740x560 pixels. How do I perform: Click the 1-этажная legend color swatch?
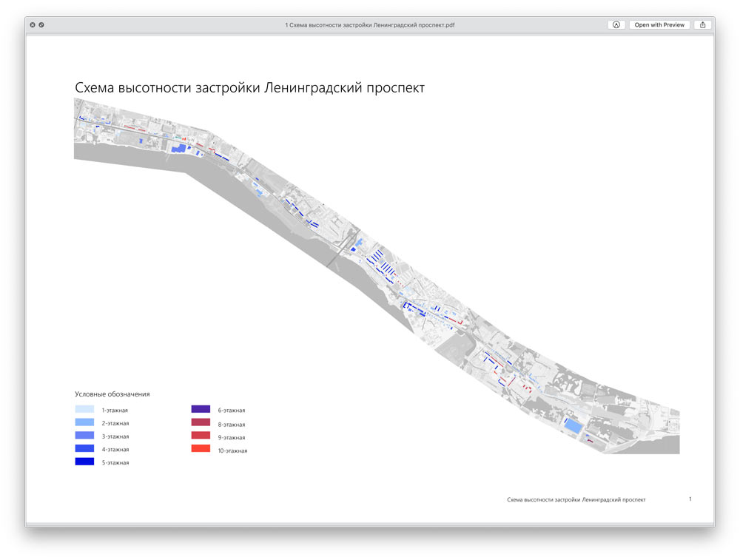click(84, 409)
